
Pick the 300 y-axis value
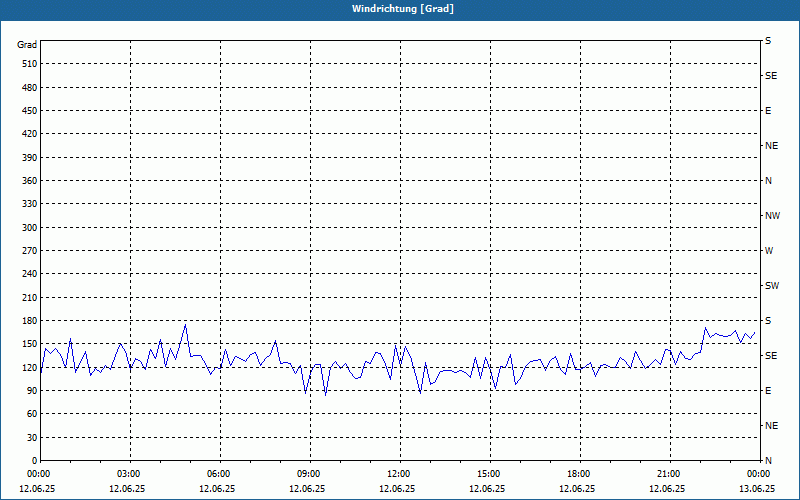click(30, 228)
